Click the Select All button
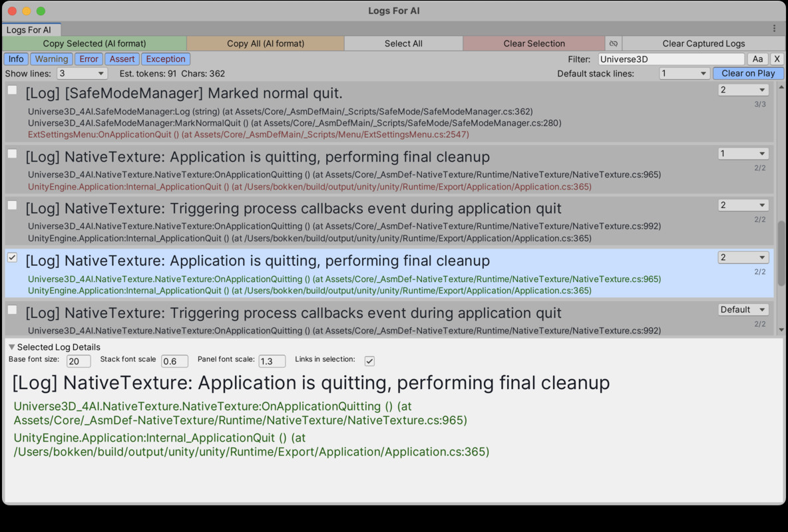Image resolution: width=788 pixels, height=532 pixels. [403, 44]
